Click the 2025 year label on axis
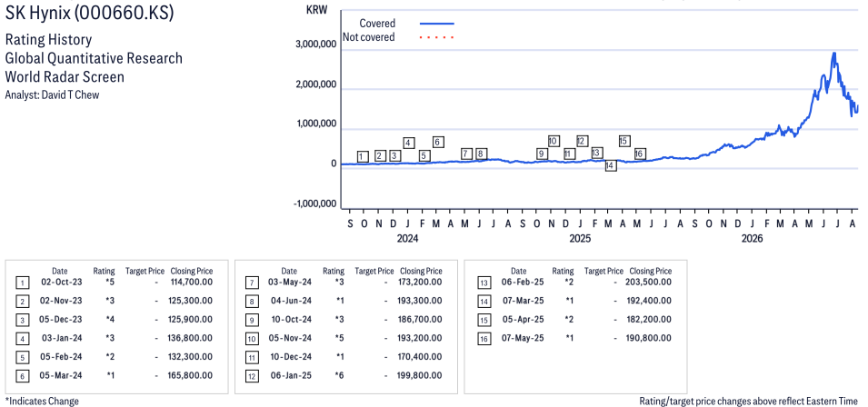The width and height of the screenshot is (868, 407). coord(580,238)
